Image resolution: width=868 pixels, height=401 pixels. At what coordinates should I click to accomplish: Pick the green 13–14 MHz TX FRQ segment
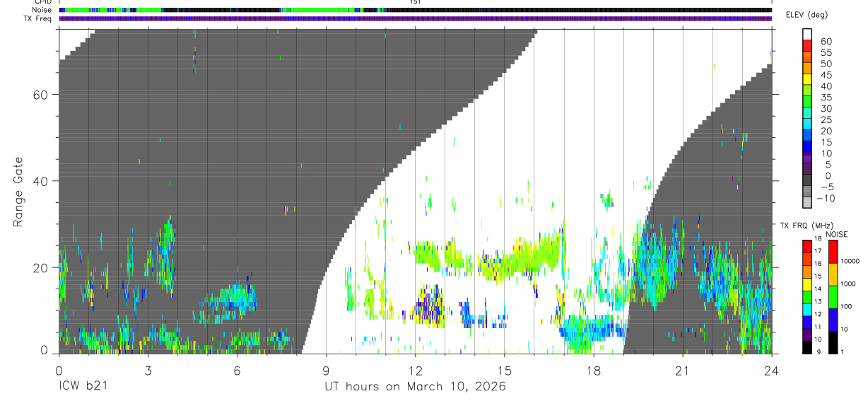[x=807, y=296]
